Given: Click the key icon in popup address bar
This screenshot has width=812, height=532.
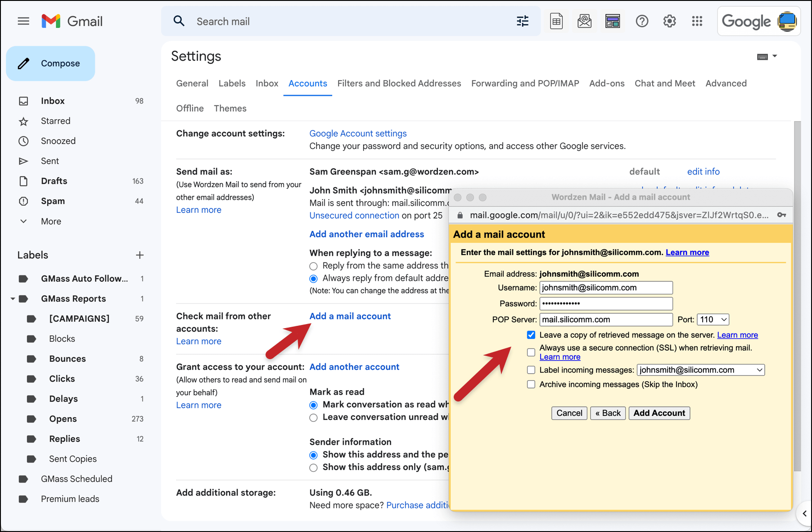Looking at the screenshot, I should 781,215.
